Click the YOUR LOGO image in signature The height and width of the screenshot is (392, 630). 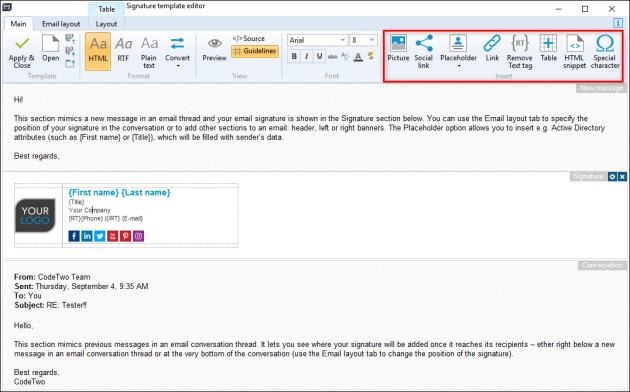click(35, 216)
